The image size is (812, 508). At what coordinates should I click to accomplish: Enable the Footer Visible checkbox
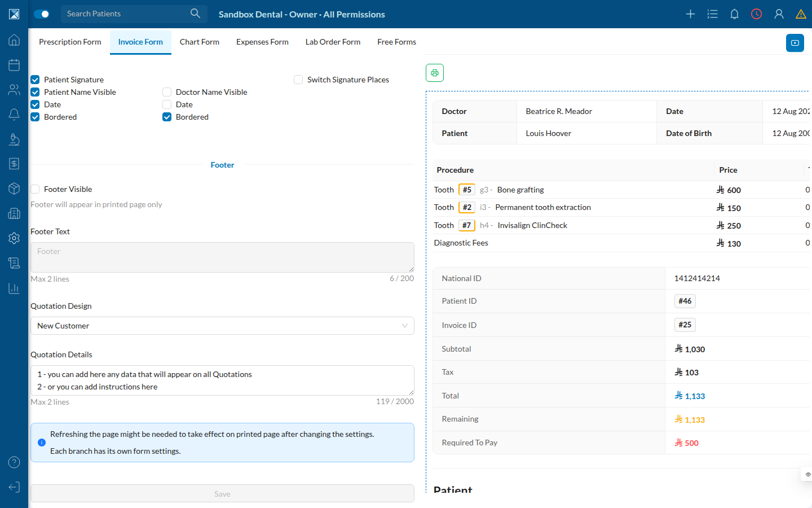coord(35,189)
